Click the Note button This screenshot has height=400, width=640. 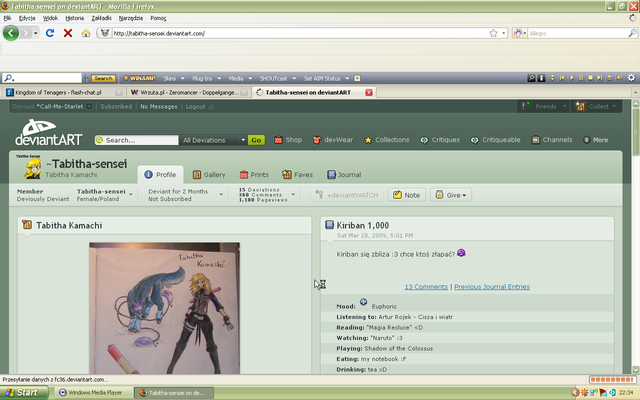[407, 195]
